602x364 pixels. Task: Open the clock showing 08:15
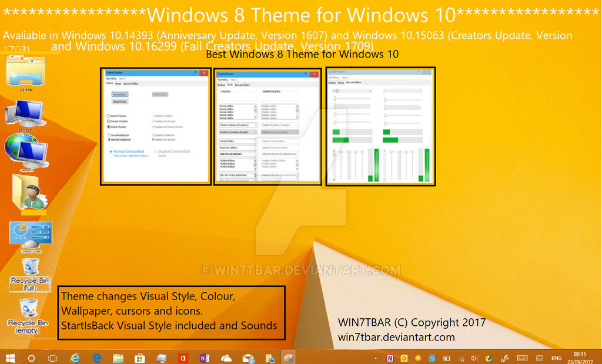580,354
